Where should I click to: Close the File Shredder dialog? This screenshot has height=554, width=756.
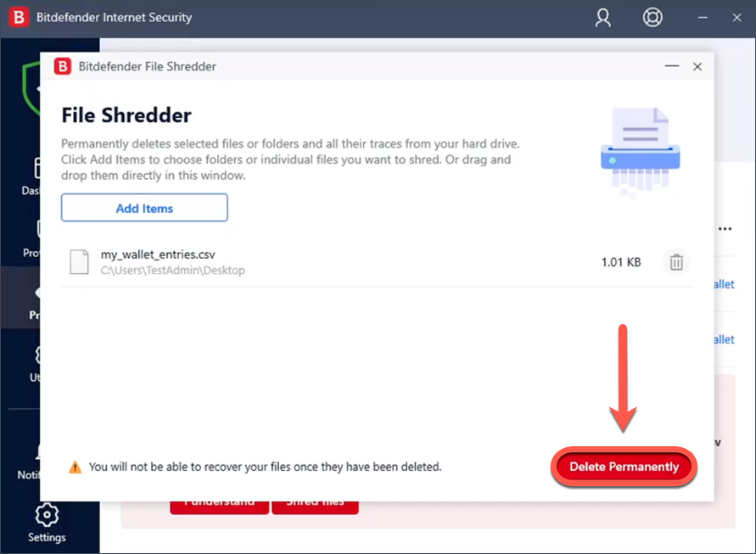pyautogui.click(x=697, y=66)
